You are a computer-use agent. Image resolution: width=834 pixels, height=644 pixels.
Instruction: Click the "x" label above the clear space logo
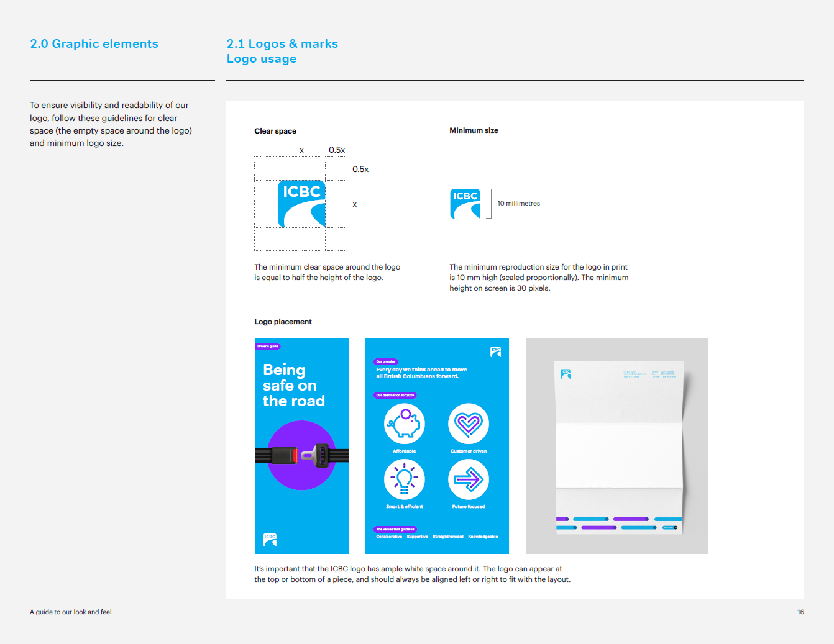click(302, 150)
